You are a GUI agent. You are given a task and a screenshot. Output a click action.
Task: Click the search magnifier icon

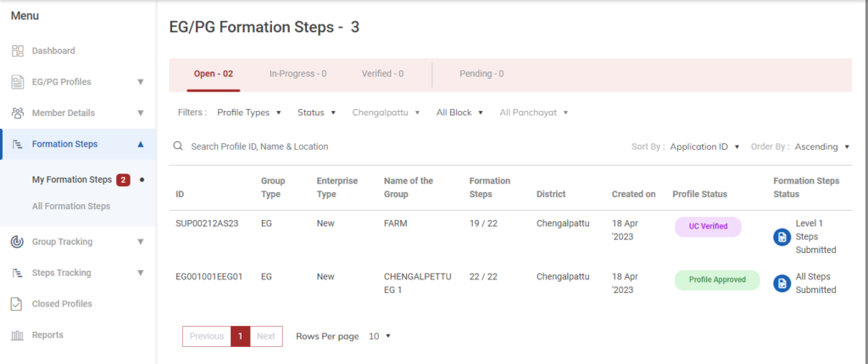pyautogui.click(x=178, y=146)
